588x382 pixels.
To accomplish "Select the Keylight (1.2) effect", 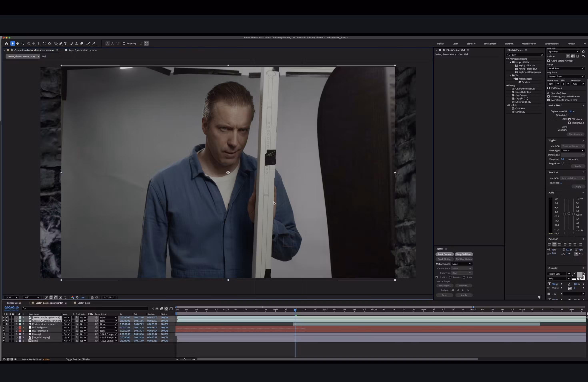I will (x=522, y=99).
